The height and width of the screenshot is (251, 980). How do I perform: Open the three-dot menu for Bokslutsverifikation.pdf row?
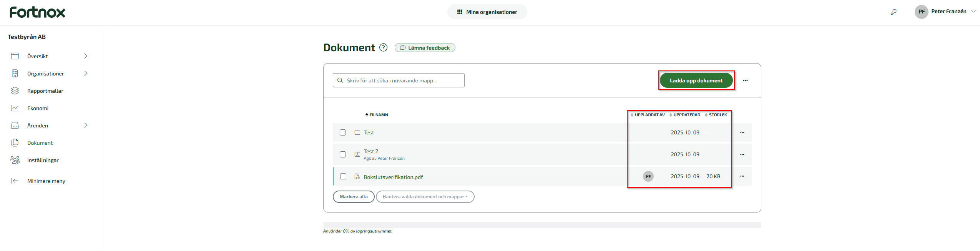click(742, 176)
